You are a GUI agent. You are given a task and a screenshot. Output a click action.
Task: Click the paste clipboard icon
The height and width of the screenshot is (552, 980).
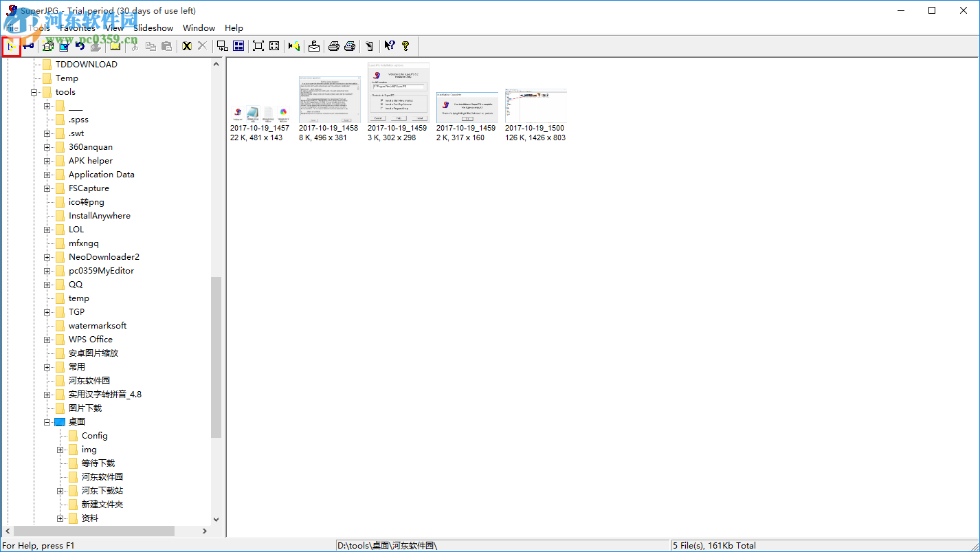click(x=166, y=46)
